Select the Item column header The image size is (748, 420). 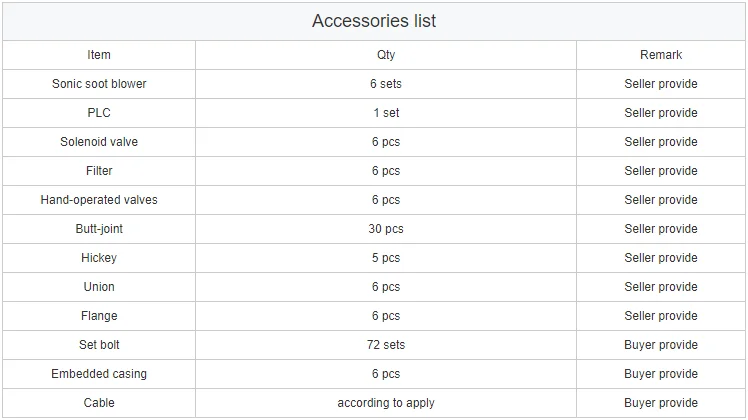click(x=99, y=55)
